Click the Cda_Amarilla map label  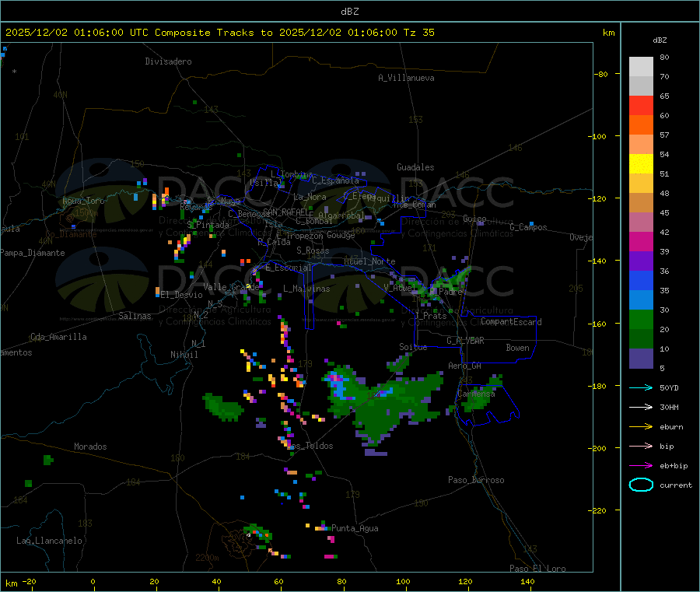point(59,337)
